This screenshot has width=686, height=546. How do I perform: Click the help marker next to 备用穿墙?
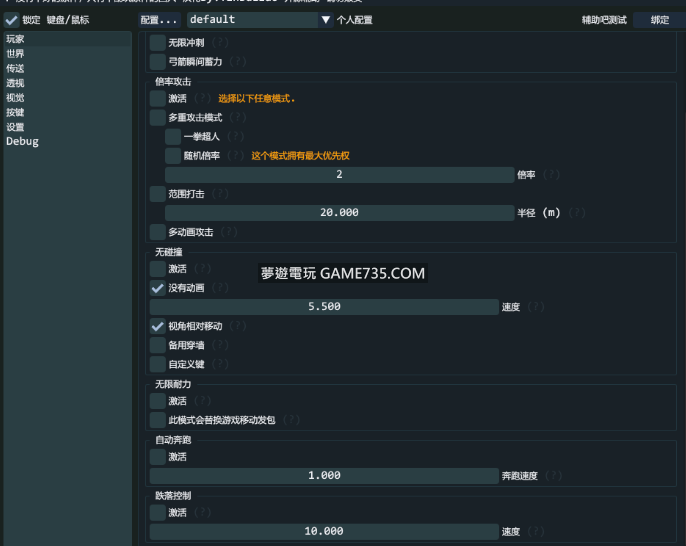pos(213,345)
